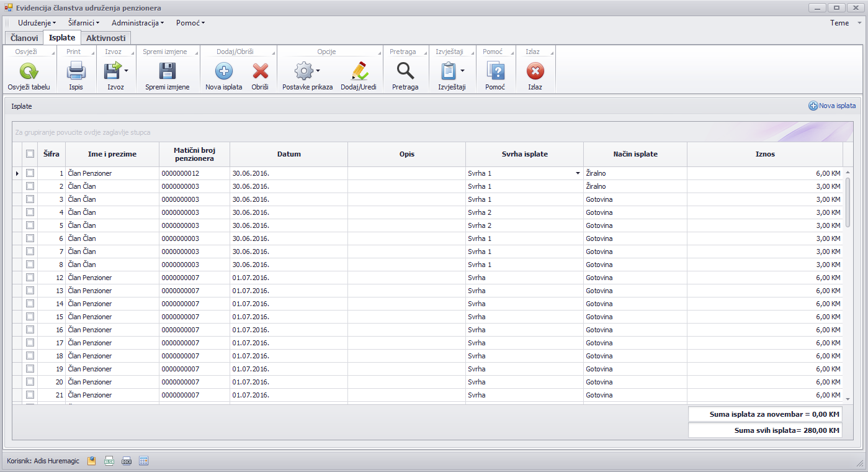
Task: Click the table vertical scrollbar thumb
Action: [x=848, y=202]
